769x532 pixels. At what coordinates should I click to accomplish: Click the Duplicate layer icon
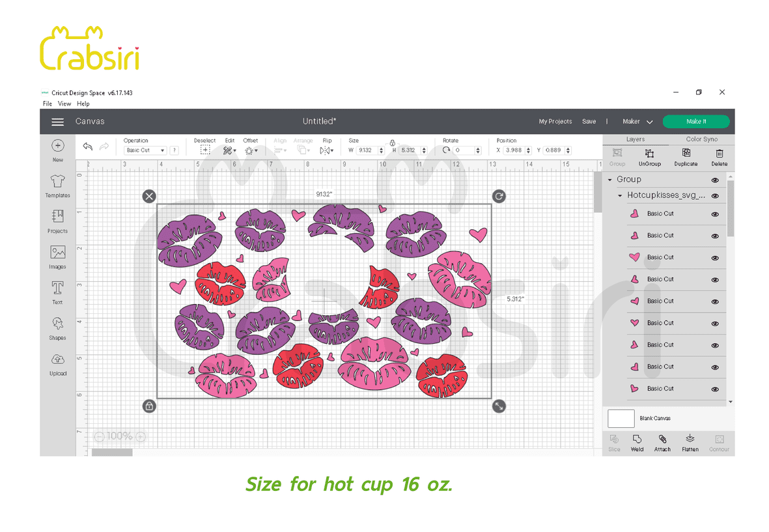686,158
